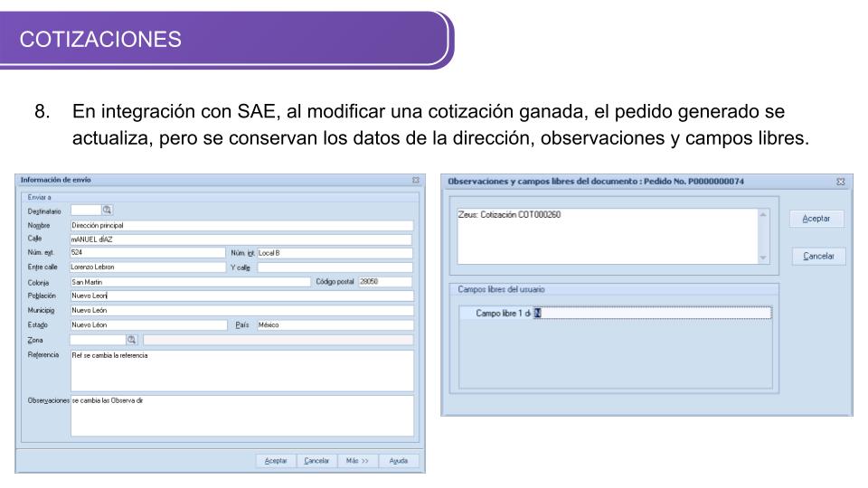Click the País field México
Image resolution: width=868 pixels, height=488 pixels.
point(335,324)
